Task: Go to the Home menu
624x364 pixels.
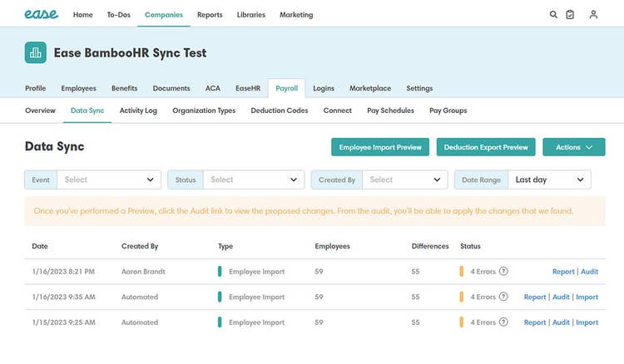Action: coord(82,15)
